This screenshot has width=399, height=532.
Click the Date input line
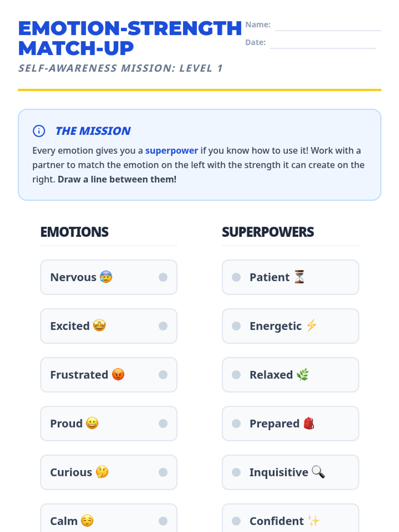point(323,44)
